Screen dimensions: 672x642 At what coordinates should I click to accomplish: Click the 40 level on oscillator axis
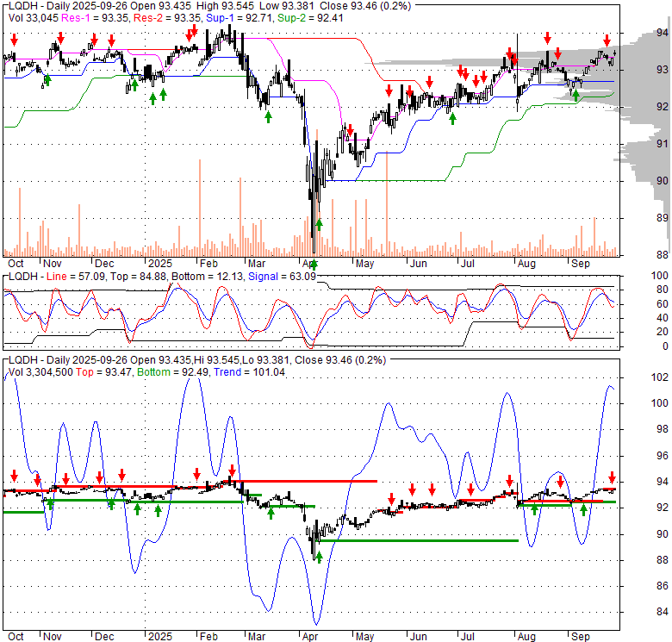[662, 318]
